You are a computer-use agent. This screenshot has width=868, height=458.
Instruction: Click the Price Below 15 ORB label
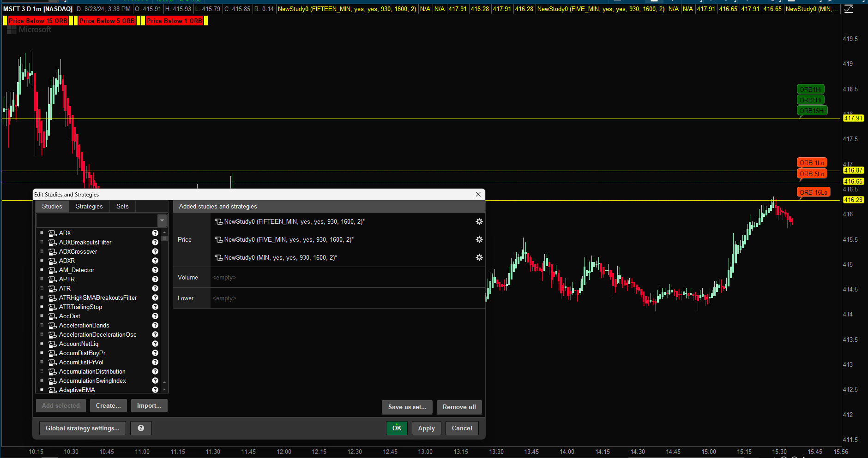[38, 21]
